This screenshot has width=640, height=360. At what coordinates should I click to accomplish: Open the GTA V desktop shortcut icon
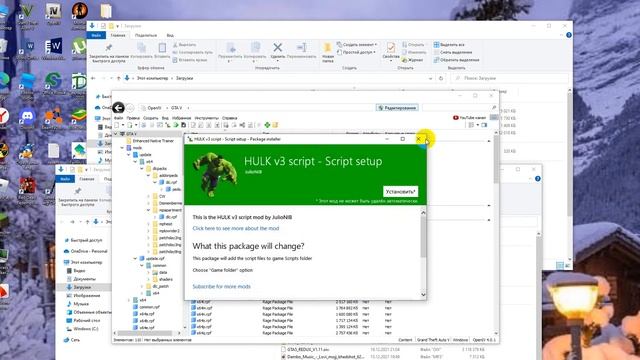coord(27,11)
